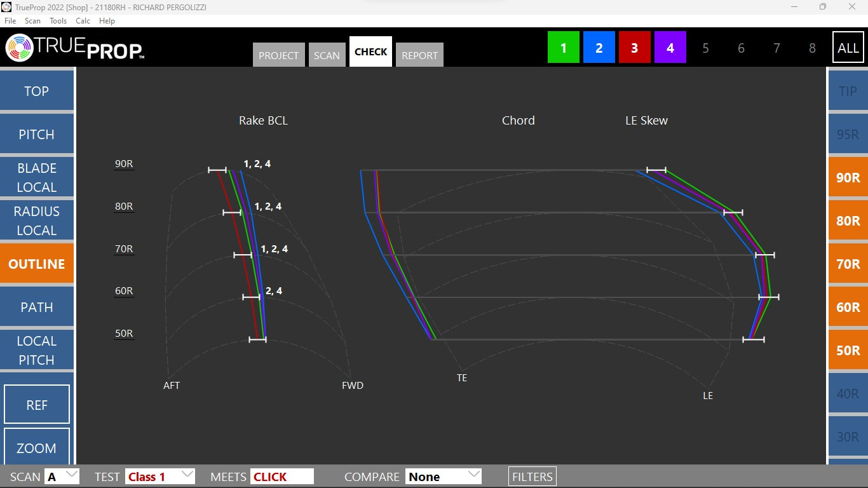Open the SCAN tab
Screen dimensions: 868x488
327,55
